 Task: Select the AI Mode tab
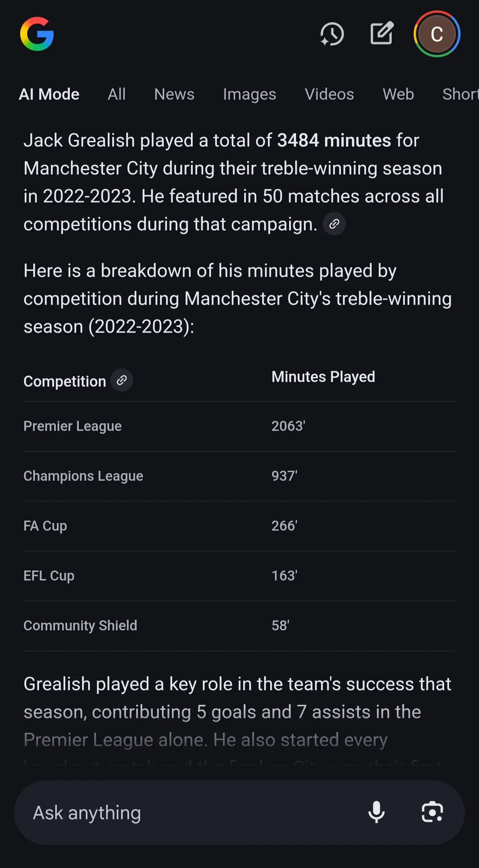[49, 94]
